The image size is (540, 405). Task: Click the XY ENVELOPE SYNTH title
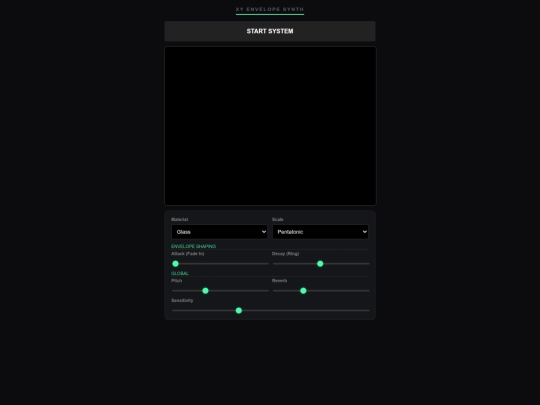point(270,9)
